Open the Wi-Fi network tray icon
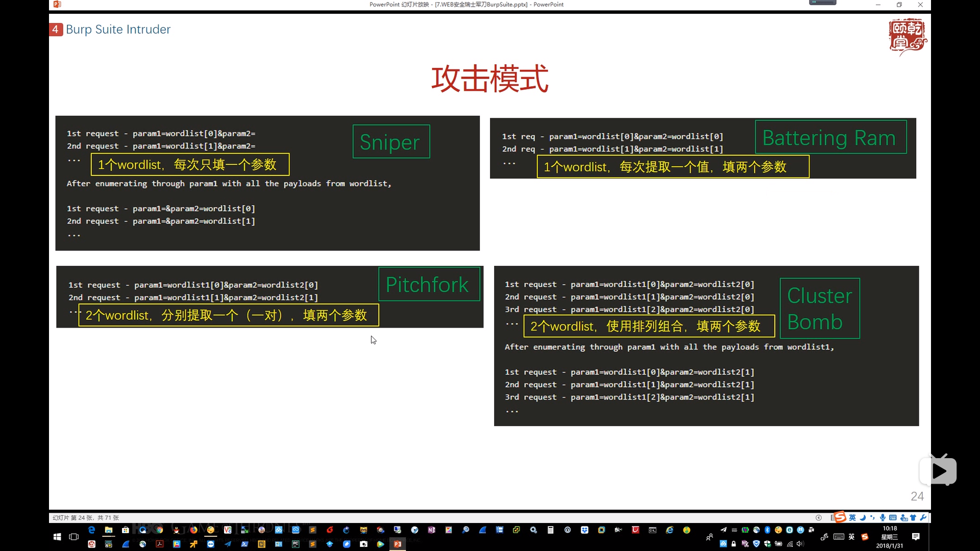This screenshot has width=980, height=551. [x=790, y=544]
